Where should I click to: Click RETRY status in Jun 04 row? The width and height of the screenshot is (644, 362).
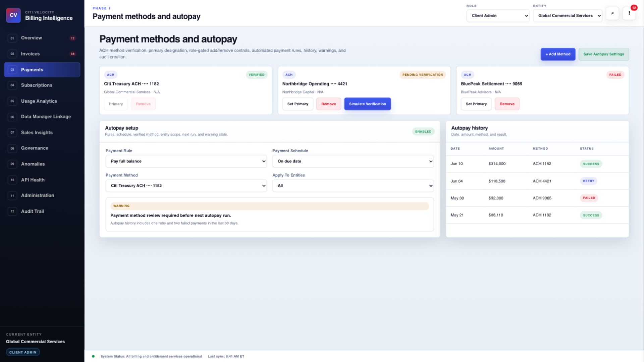(x=588, y=181)
